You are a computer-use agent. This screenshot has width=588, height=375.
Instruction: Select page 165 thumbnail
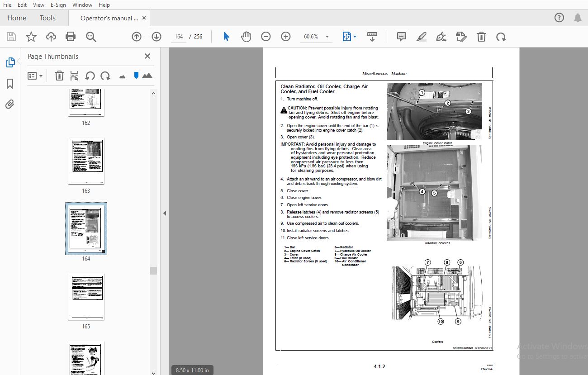86,297
